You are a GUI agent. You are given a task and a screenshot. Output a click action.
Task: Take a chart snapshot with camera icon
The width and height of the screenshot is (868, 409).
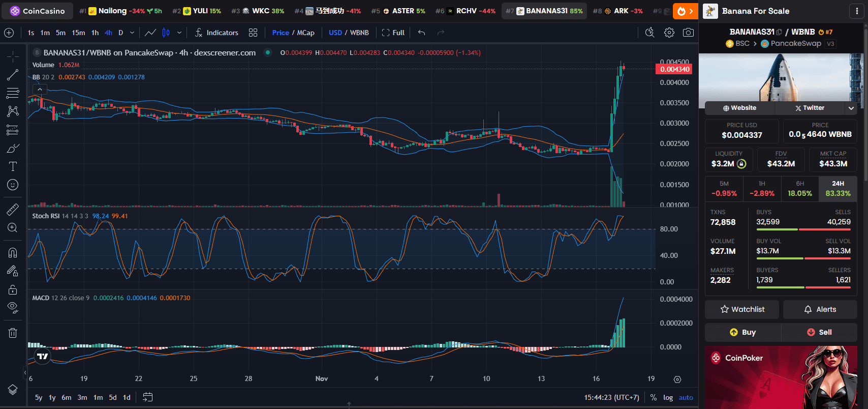click(x=688, y=33)
